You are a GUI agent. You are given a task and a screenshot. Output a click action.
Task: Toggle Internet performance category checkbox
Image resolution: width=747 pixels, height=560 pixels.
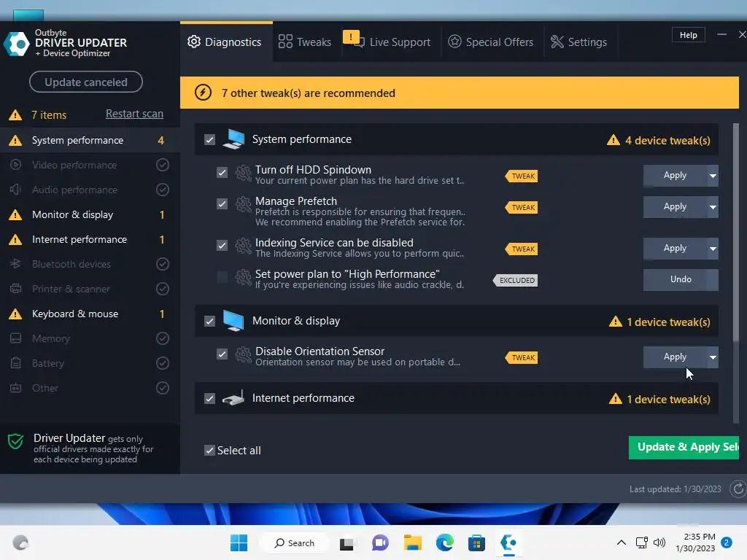209,398
